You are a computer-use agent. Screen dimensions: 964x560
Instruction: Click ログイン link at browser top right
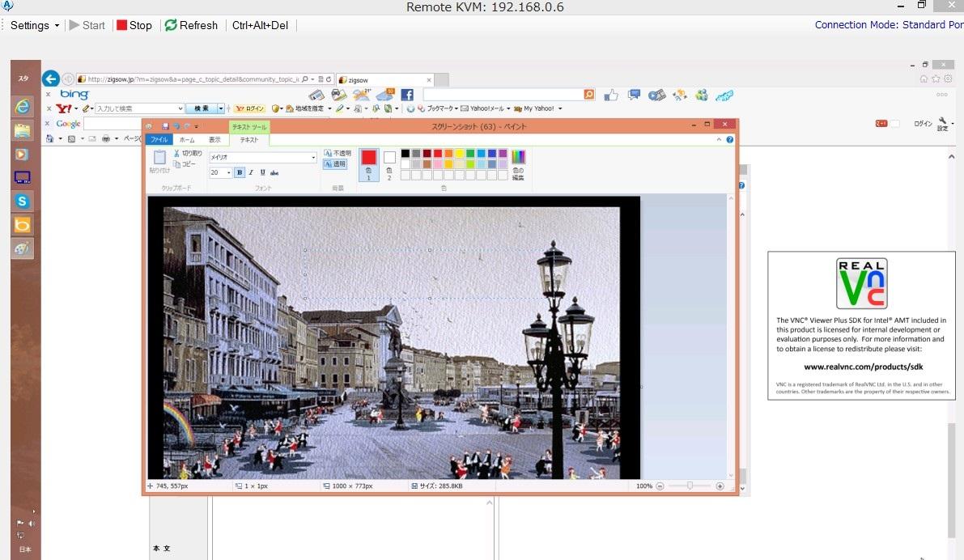click(x=922, y=124)
